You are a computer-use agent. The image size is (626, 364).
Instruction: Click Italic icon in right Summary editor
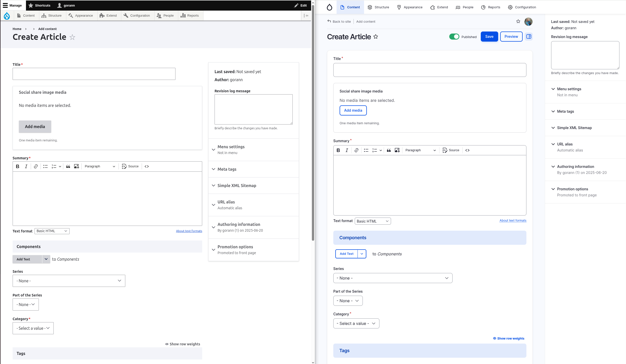347,150
